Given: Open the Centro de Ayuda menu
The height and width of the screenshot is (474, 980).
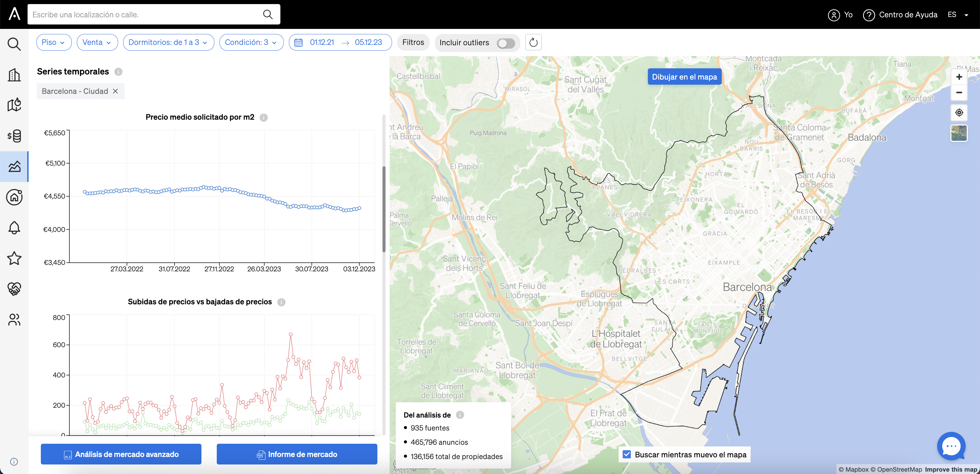Looking at the screenshot, I should tap(900, 15).
